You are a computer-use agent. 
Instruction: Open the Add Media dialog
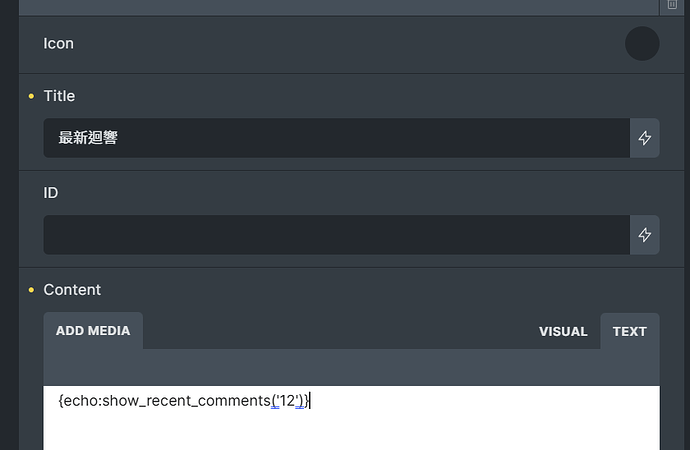pyautogui.click(x=93, y=330)
